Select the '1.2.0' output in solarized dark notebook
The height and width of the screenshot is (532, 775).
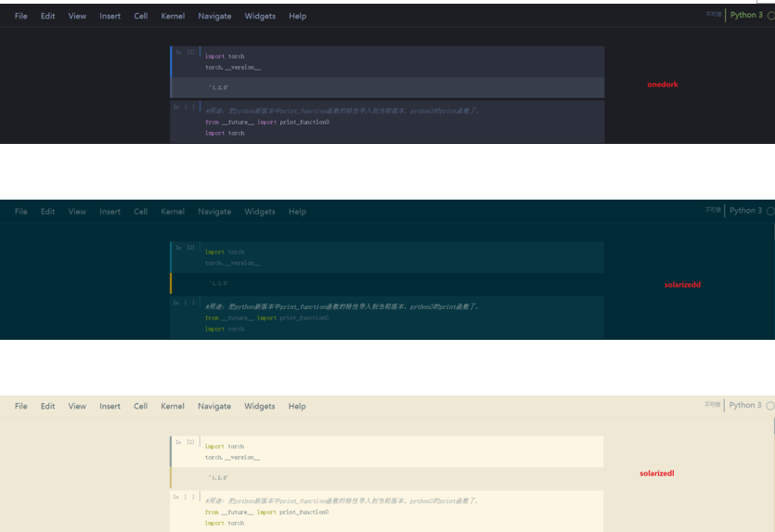(x=218, y=283)
